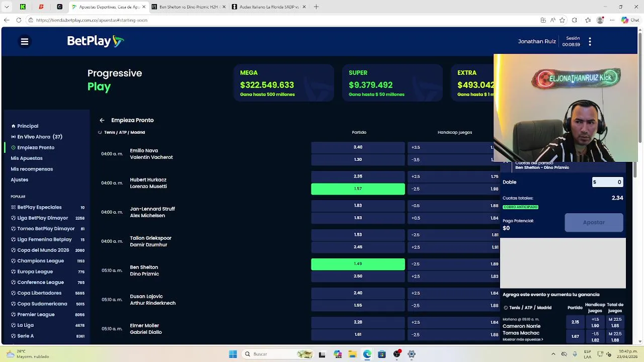Click the browser back arrow
The image size is (644, 362).
[7, 20]
